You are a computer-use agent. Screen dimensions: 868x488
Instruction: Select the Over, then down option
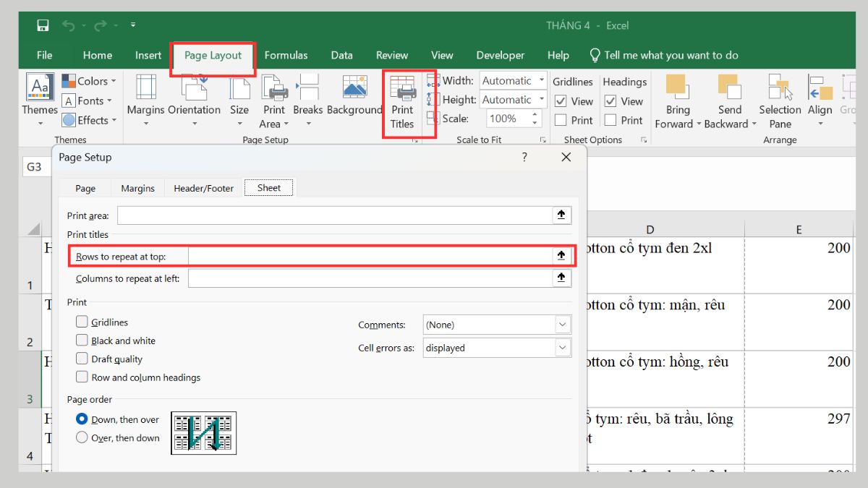(x=82, y=437)
